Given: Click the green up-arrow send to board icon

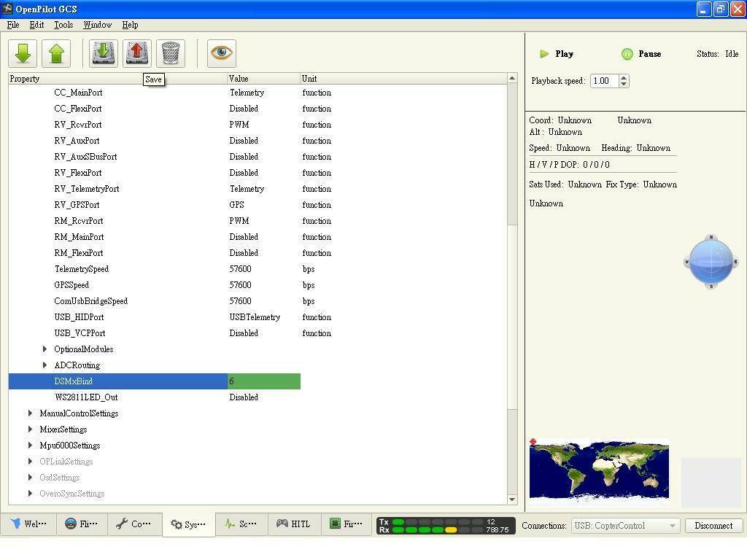Looking at the screenshot, I should pyautogui.click(x=56, y=53).
